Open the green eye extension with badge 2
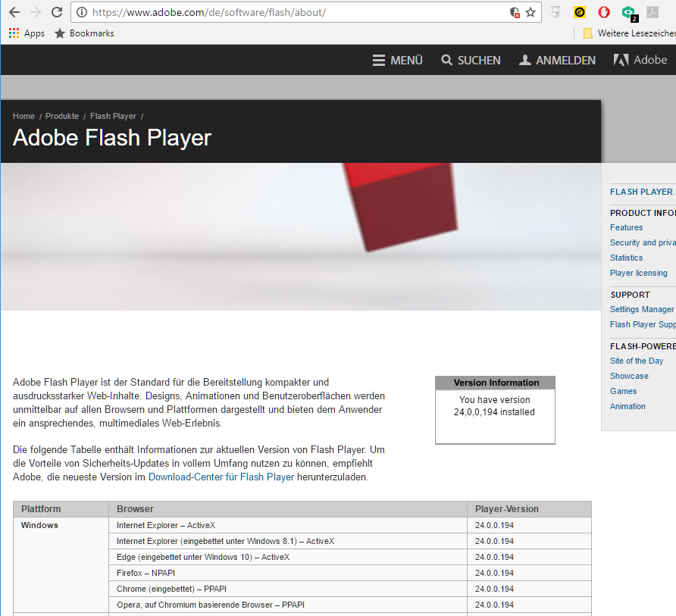Viewport: 676px width, 616px height. click(x=629, y=13)
